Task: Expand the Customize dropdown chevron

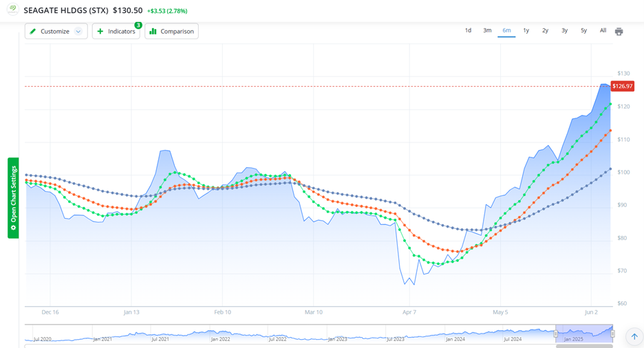Action: pos(78,31)
